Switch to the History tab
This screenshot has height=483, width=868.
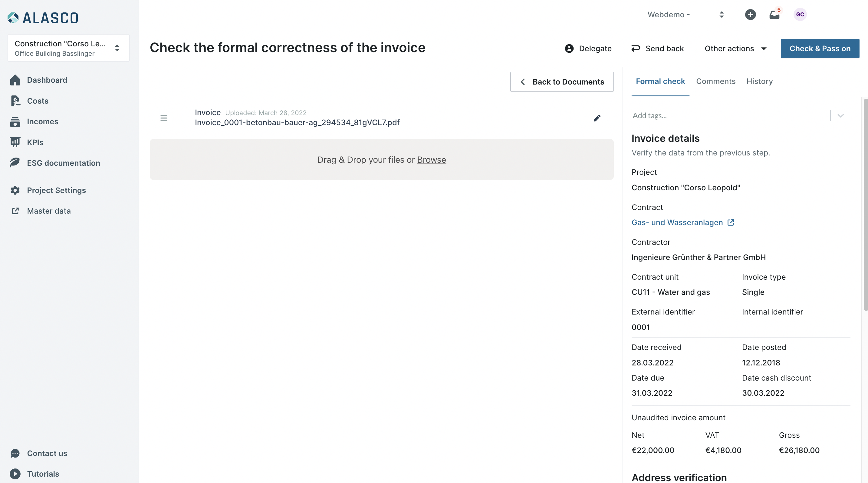pos(759,81)
